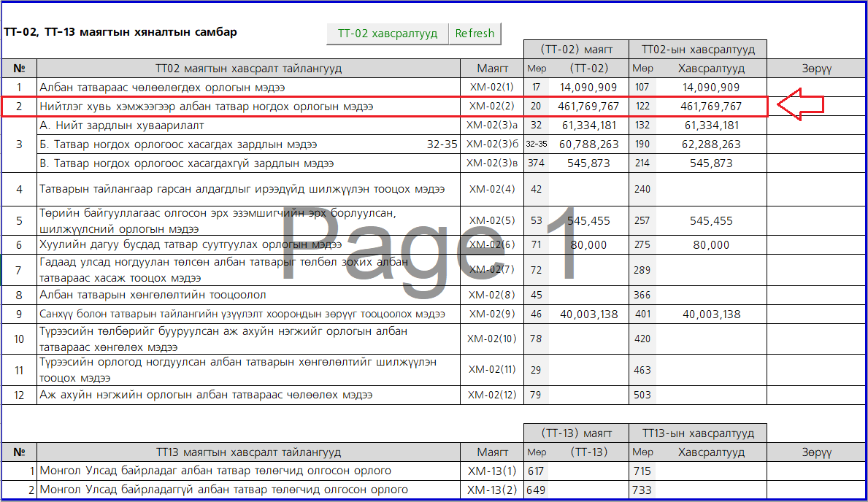Select the ХМ-02(2) cell in highlighted row
Image resolution: width=868 pixels, height=502 pixels.
[492, 107]
